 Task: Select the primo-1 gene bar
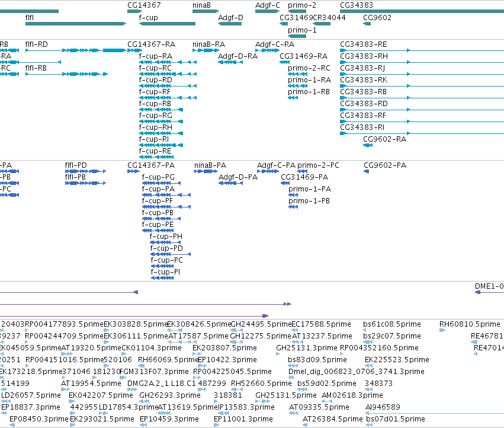297,36
